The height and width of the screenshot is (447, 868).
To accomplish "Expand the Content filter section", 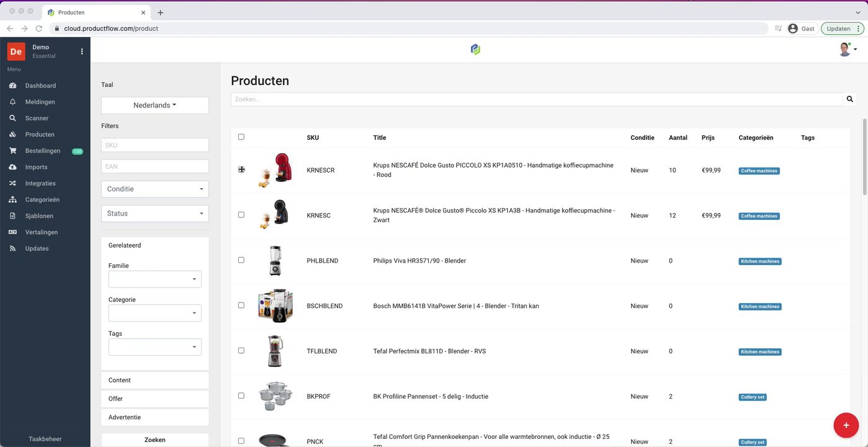I will [154, 380].
